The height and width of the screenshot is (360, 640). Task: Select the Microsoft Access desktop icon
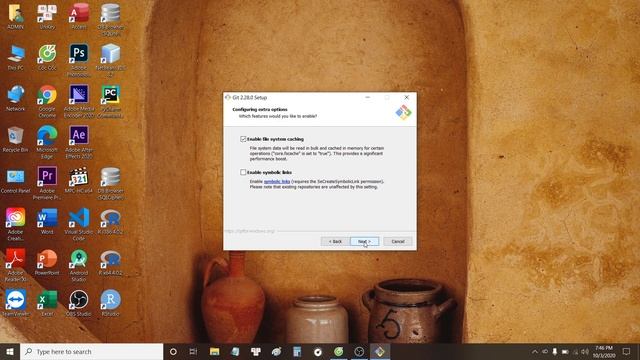pos(79,17)
